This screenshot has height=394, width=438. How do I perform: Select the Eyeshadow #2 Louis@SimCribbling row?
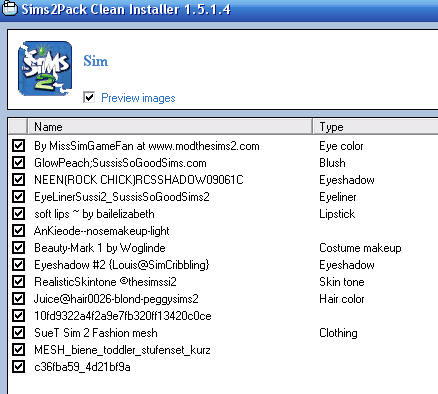pyautogui.click(x=224, y=265)
